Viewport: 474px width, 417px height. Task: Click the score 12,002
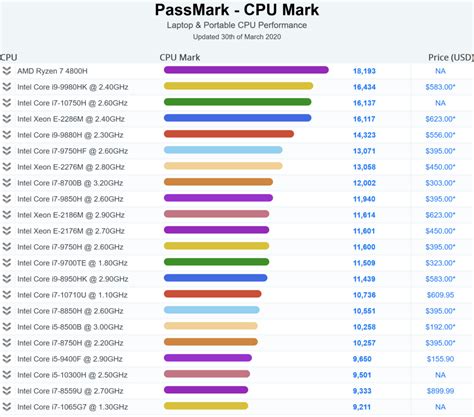(x=364, y=183)
